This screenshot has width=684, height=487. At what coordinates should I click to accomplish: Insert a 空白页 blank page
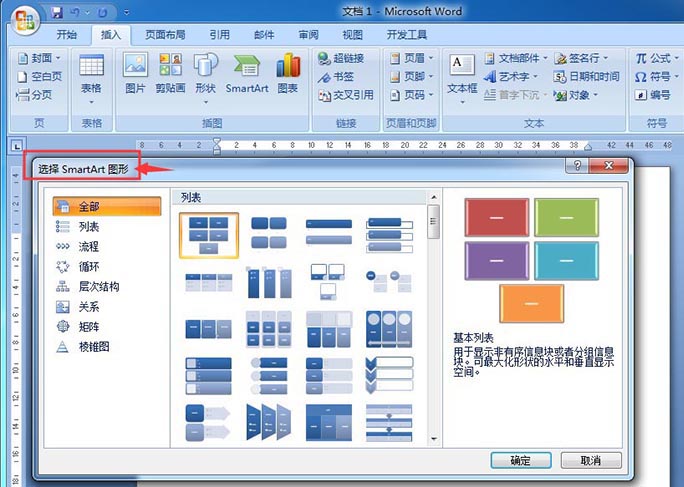[39, 76]
